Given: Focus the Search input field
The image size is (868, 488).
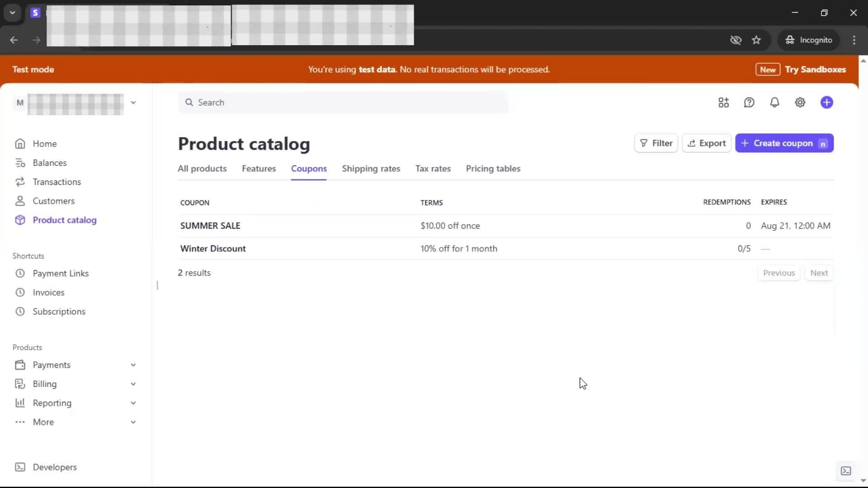Looking at the screenshot, I should click(x=344, y=103).
